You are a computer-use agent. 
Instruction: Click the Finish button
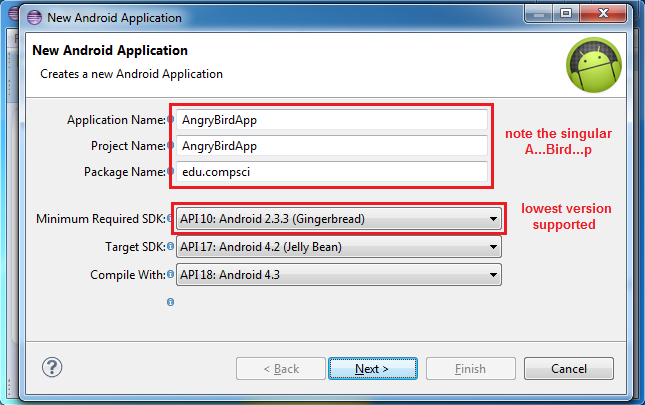(470, 369)
